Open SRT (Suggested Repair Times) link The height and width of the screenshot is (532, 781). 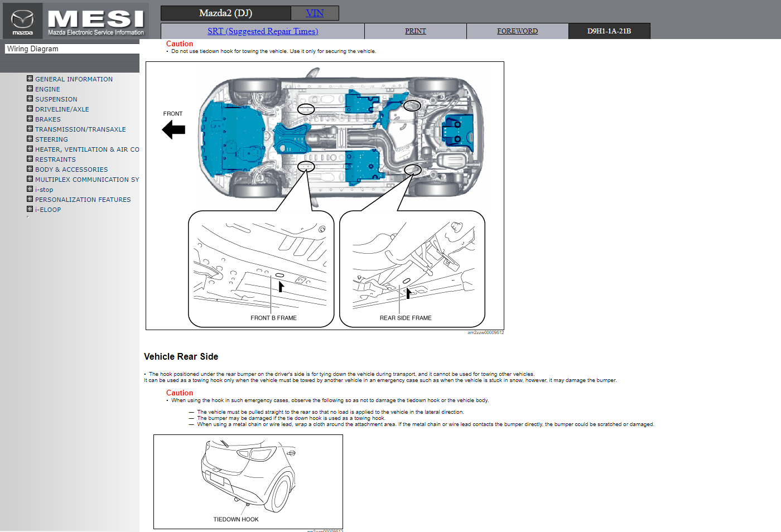coord(263,31)
